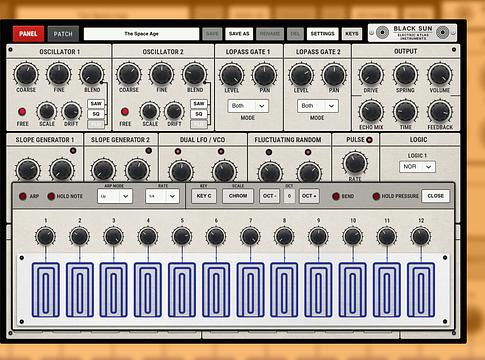Switch to the PANEL tab
The width and height of the screenshot is (485, 360).
click(x=28, y=34)
